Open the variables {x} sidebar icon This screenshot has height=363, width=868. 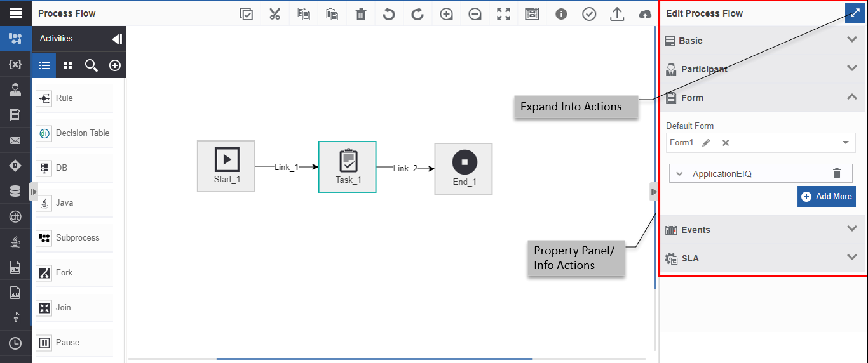pyautogui.click(x=15, y=64)
